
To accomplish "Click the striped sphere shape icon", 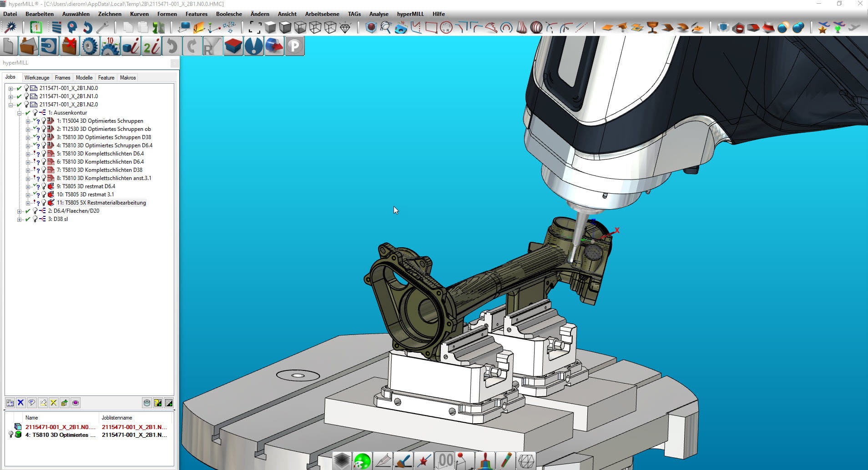I will pyautogui.click(x=536, y=28).
